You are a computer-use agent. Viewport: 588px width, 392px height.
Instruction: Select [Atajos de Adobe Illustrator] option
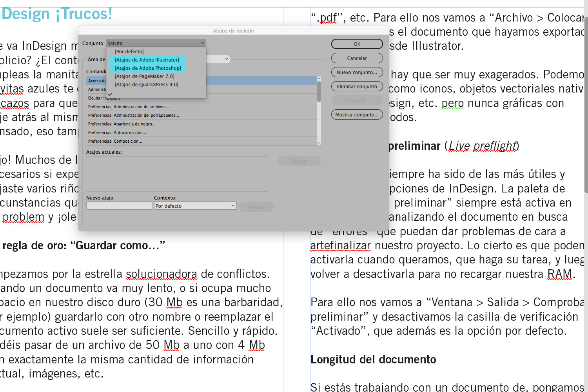point(147,60)
